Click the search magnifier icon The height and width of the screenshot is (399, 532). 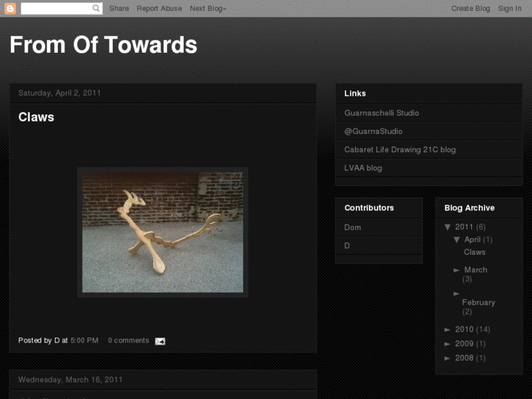[97, 9]
